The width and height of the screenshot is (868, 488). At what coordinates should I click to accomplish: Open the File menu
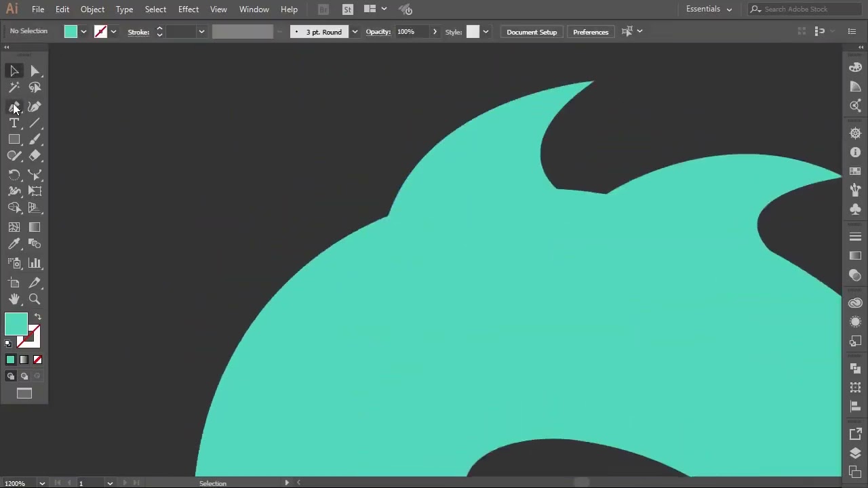[x=38, y=9]
